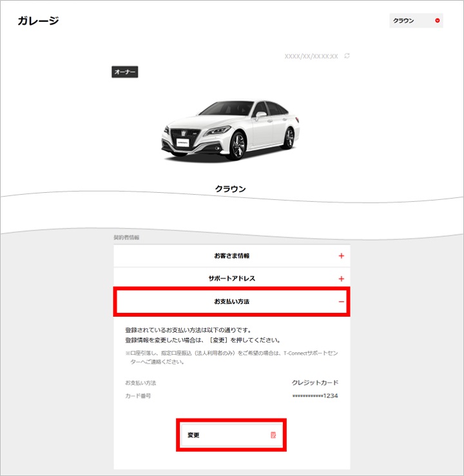Click the 登録されているお支払い方法 description line

point(188,330)
